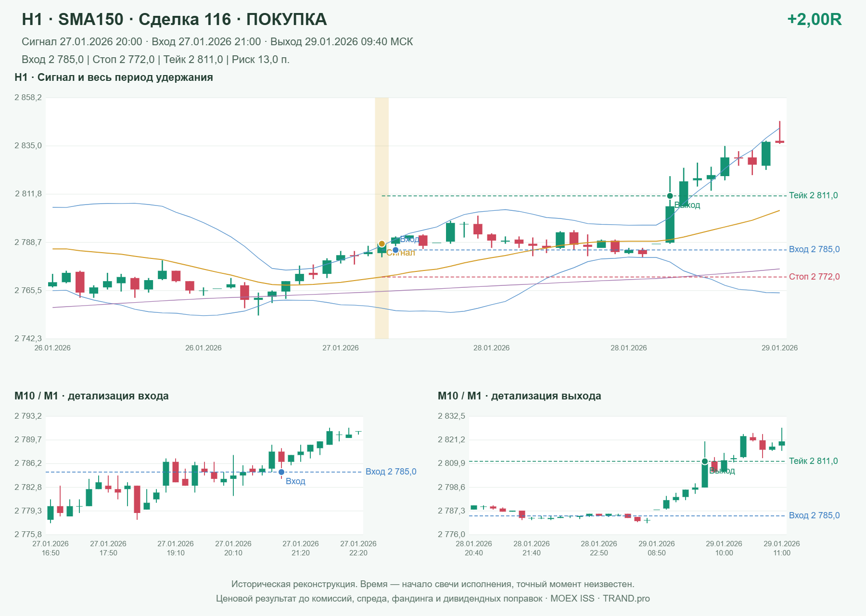Click the '27.01.2026 21:20' time label in the entry chart

click(301, 548)
